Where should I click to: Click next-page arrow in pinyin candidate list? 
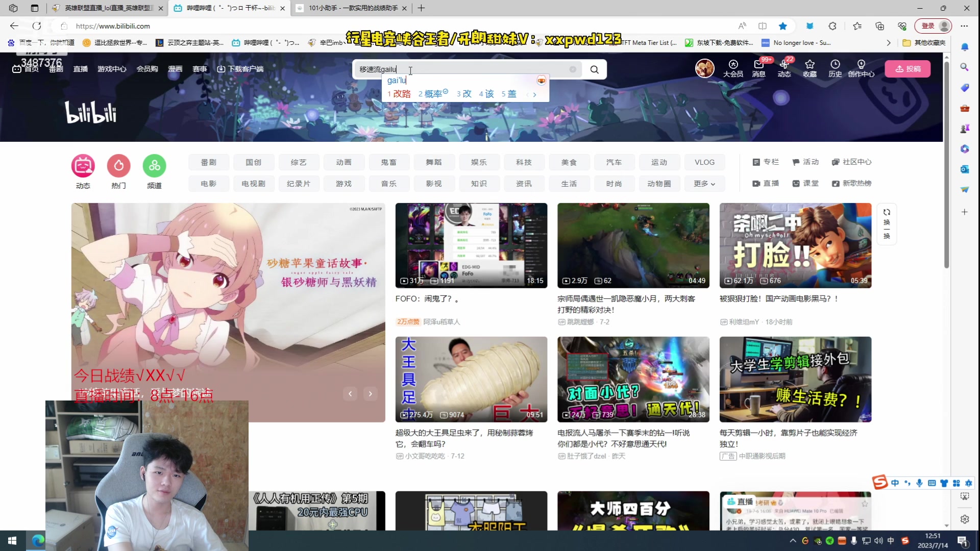tap(534, 94)
